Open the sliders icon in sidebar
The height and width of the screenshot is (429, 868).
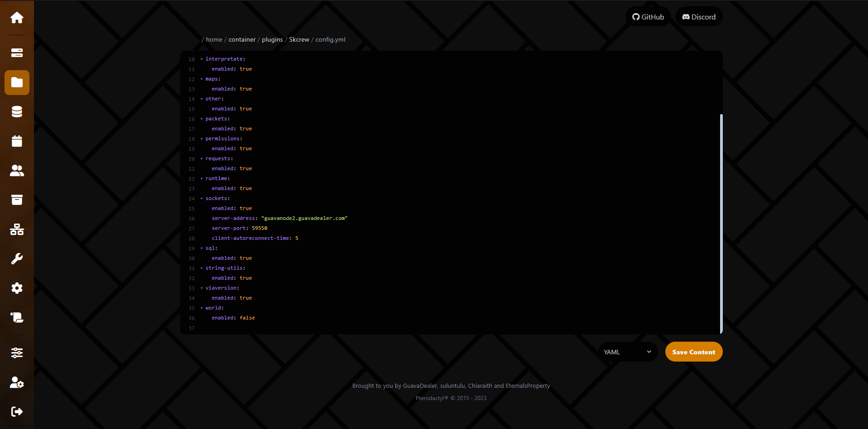click(17, 353)
